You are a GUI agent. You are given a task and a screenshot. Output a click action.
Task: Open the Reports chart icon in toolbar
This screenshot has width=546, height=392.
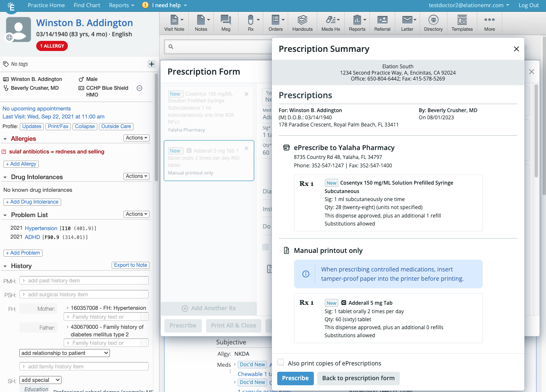(x=357, y=23)
